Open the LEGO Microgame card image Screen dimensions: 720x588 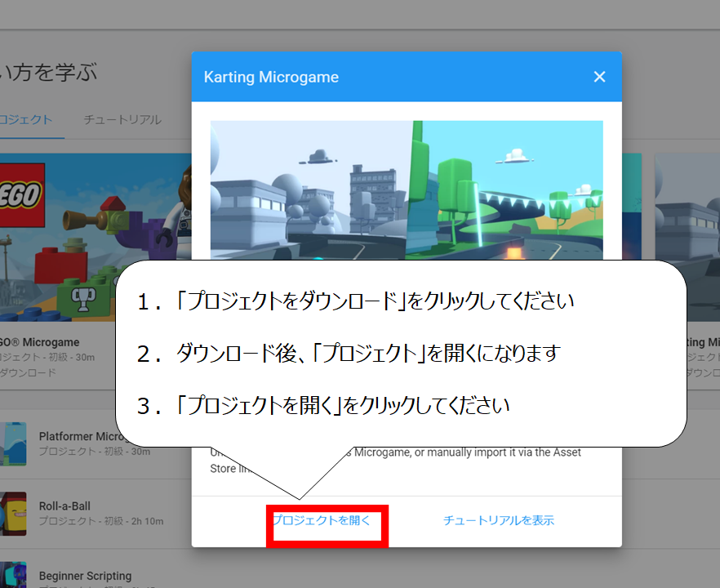coord(96,237)
